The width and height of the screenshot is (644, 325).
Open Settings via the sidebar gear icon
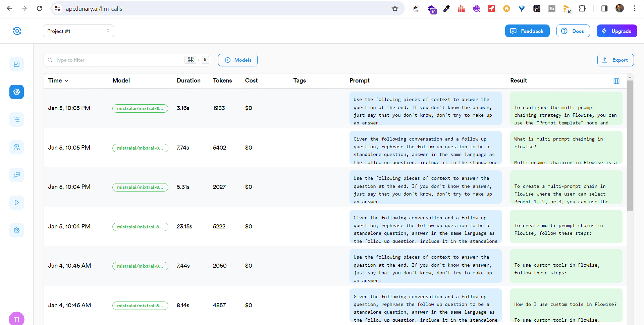click(x=16, y=230)
